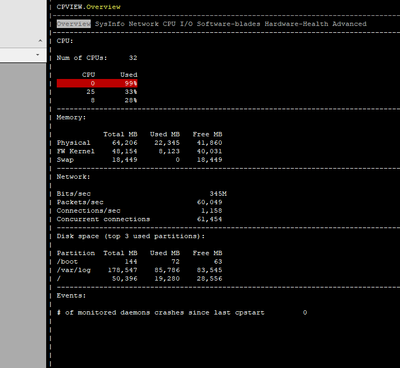The width and height of the screenshot is (400, 368).
Task: Click the Bits/sec value 345M
Action: tap(218, 194)
